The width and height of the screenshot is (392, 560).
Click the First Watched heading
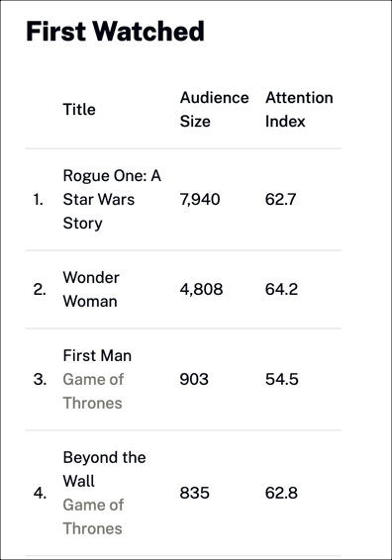[115, 32]
